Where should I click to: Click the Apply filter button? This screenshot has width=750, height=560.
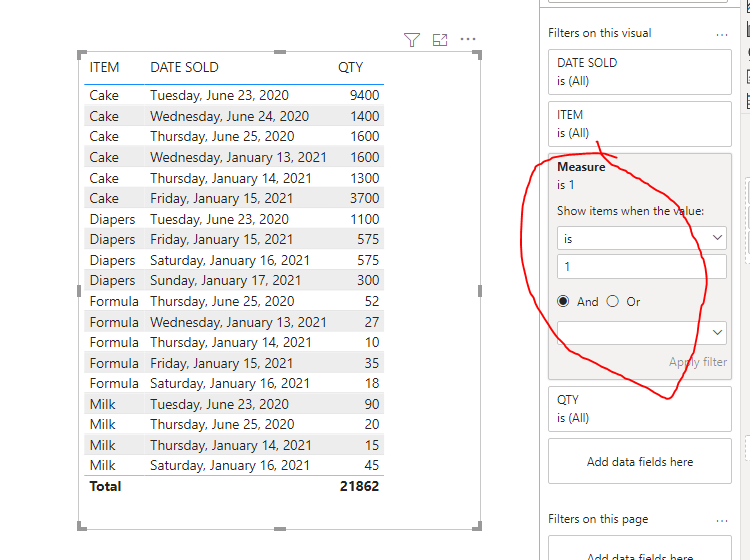coord(698,362)
